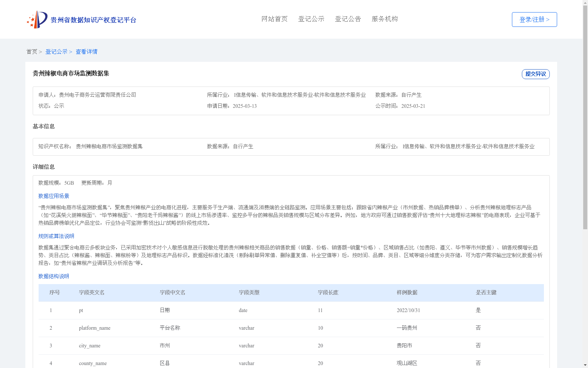The image size is (588, 368).
Task: Click the 数据规模 5GB value
Action: pos(69,183)
